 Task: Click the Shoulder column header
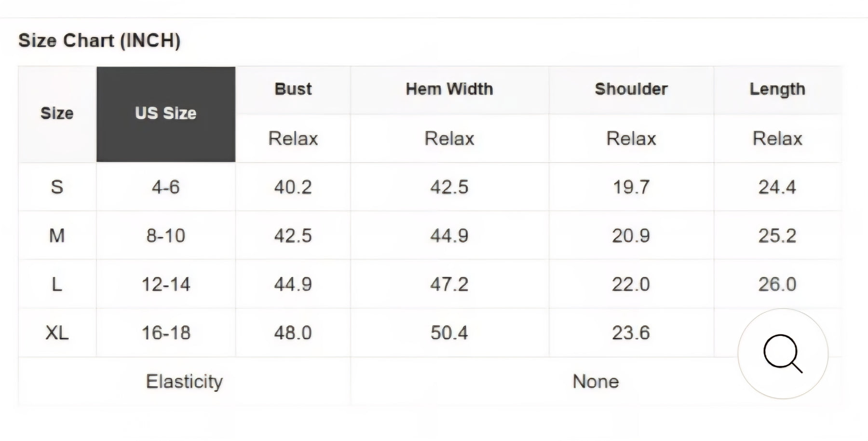[631, 89]
